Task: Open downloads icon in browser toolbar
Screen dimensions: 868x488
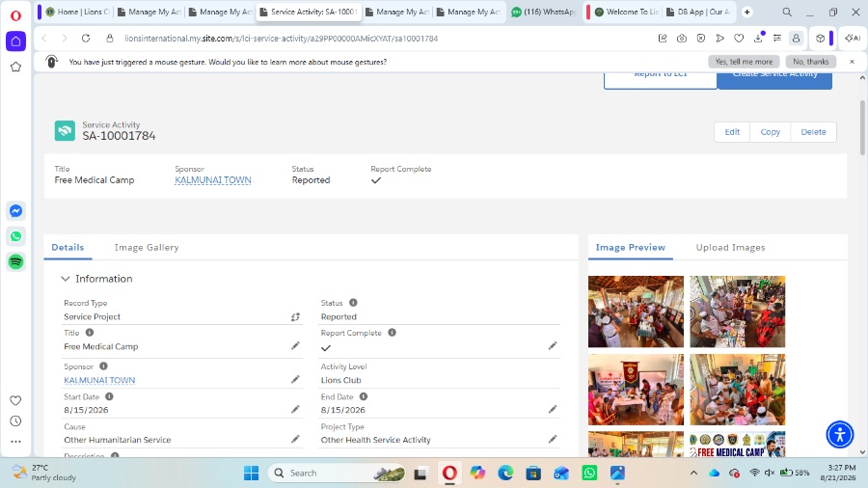Action: coord(758,38)
